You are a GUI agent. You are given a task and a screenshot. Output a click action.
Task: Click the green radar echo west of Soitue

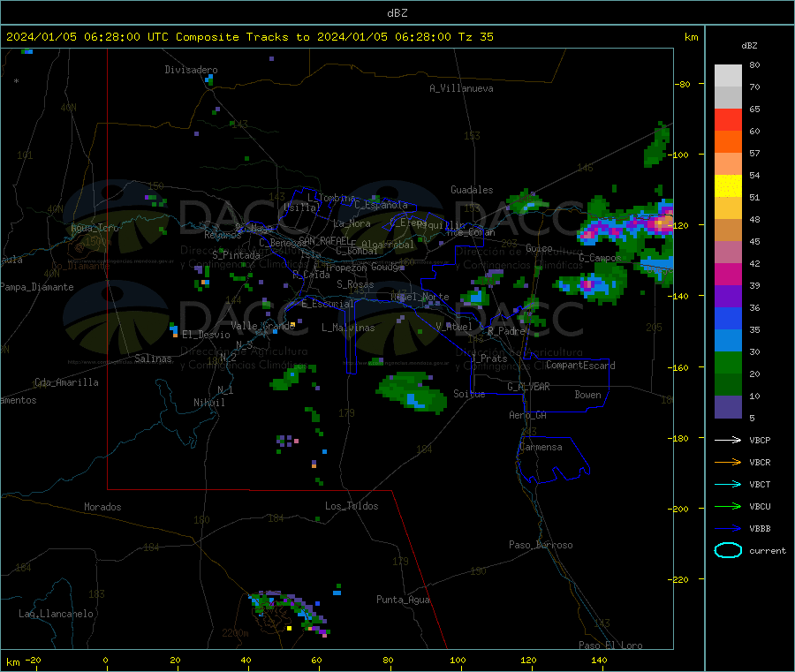tap(412, 392)
